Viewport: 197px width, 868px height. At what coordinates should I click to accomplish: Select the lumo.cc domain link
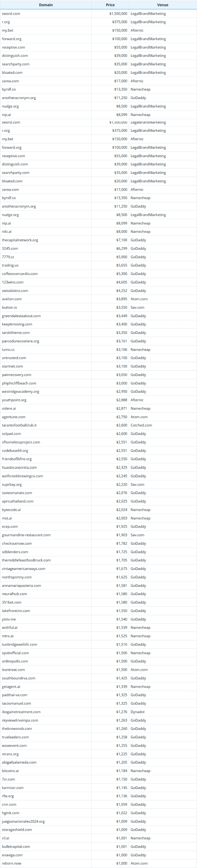click(x=8, y=350)
